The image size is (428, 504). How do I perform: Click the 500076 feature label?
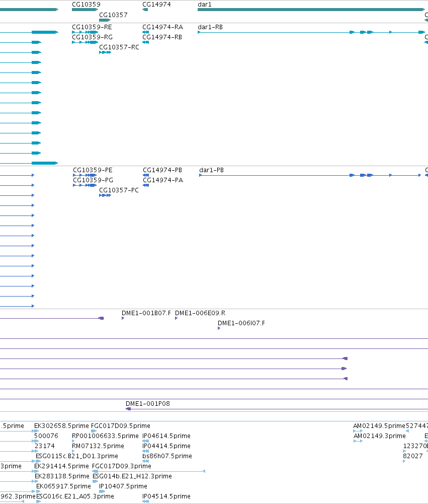[46, 436]
